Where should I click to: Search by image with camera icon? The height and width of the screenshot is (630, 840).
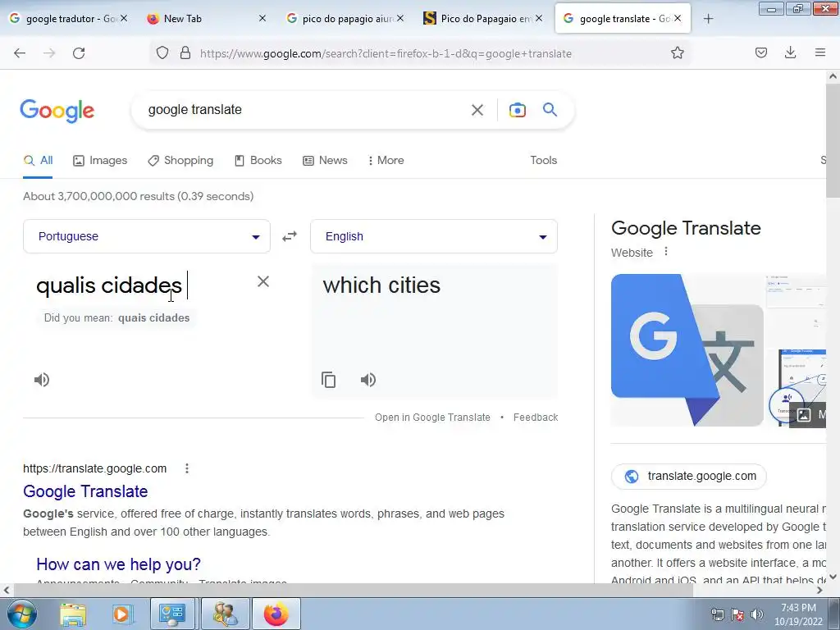pos(518,110)
